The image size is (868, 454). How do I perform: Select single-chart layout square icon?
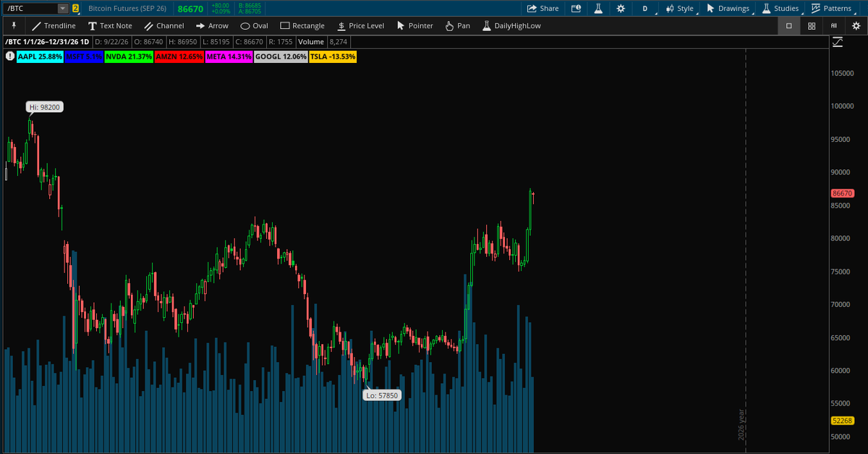pos(789,25)
